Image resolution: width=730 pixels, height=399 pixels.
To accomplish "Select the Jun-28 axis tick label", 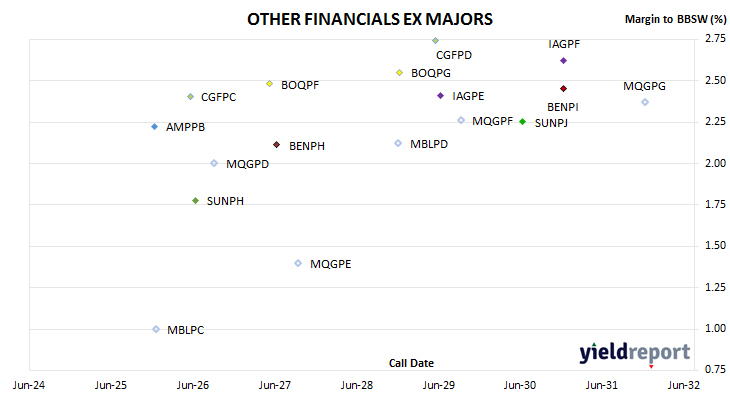I will [357, 385].
